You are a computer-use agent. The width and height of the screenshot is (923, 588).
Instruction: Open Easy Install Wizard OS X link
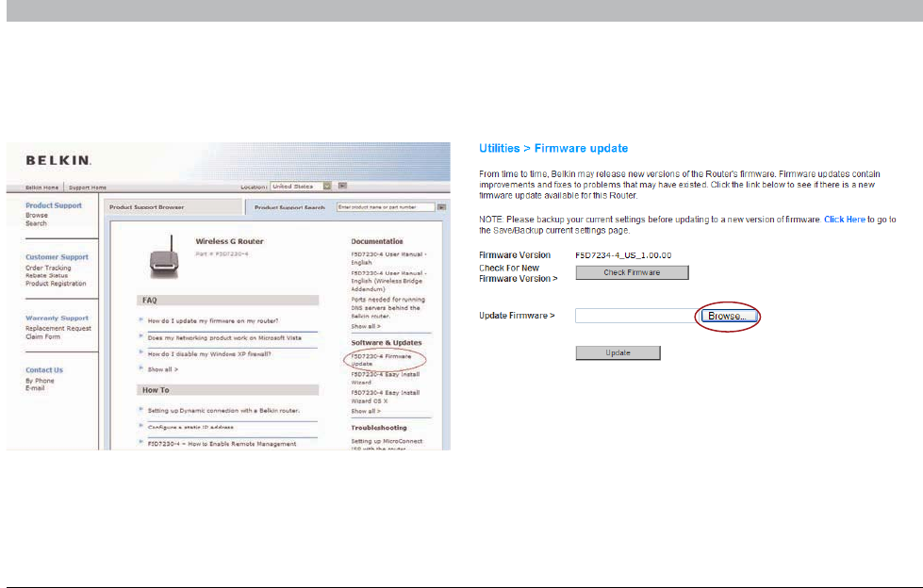pyautogui.click(x=386, y=396)
